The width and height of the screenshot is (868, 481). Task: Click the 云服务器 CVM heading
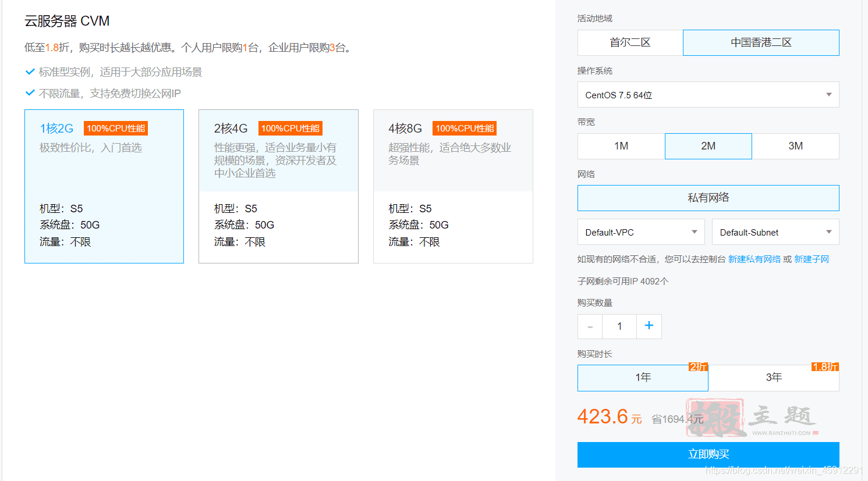[67, 21]
